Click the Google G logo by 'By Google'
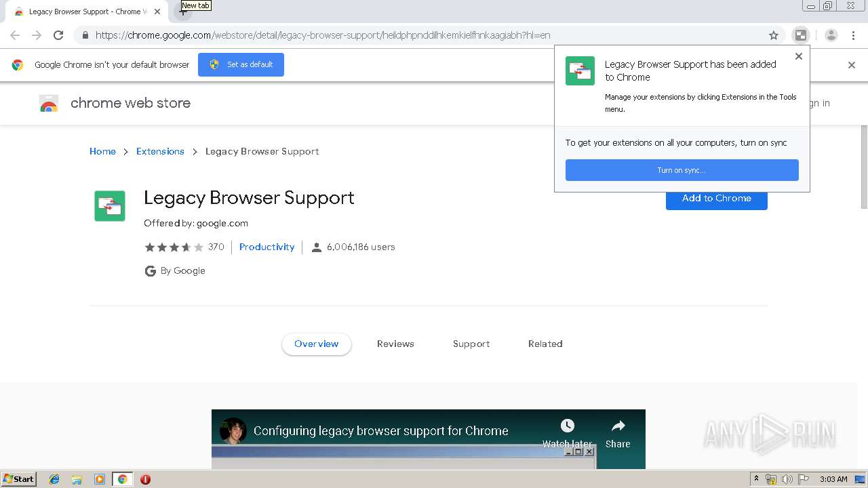The width and height of the screenshot is (868, 488). 151,271
